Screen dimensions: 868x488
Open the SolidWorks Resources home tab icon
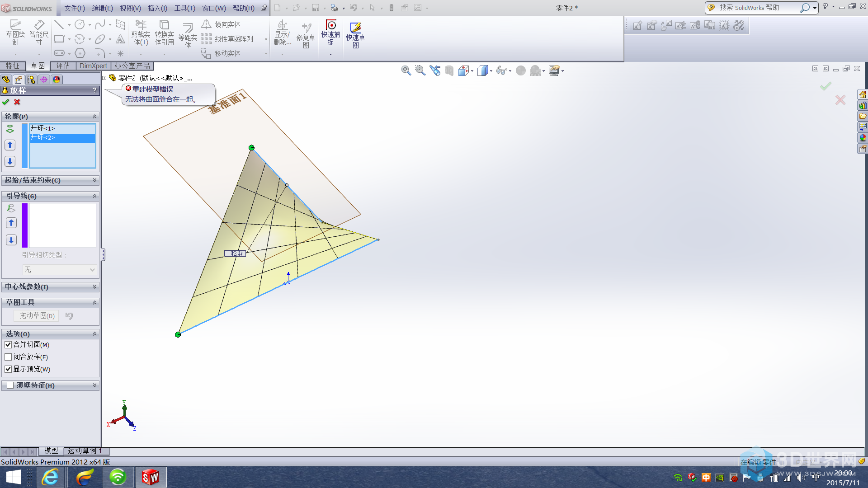click(863, 94)
